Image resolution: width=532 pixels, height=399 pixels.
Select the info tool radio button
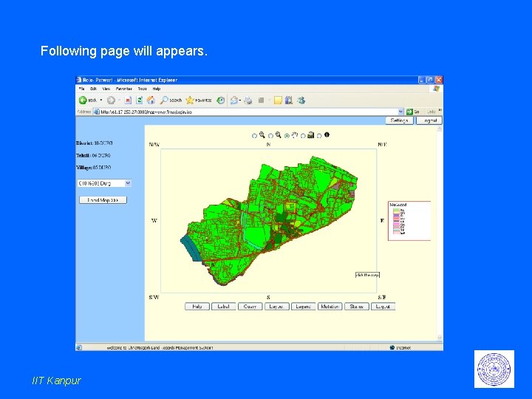(319, 136)
